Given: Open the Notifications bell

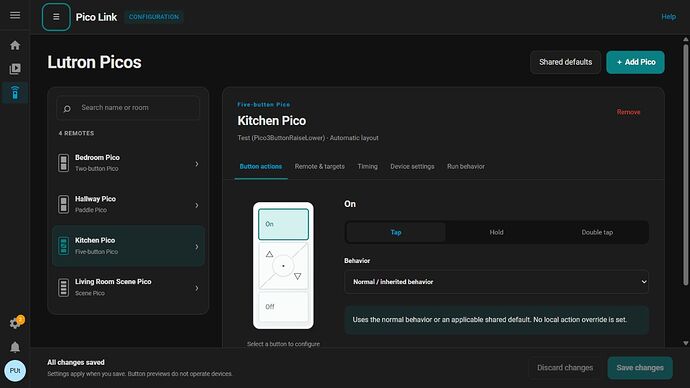Looking at the screenshot, I should pos(15,347).
